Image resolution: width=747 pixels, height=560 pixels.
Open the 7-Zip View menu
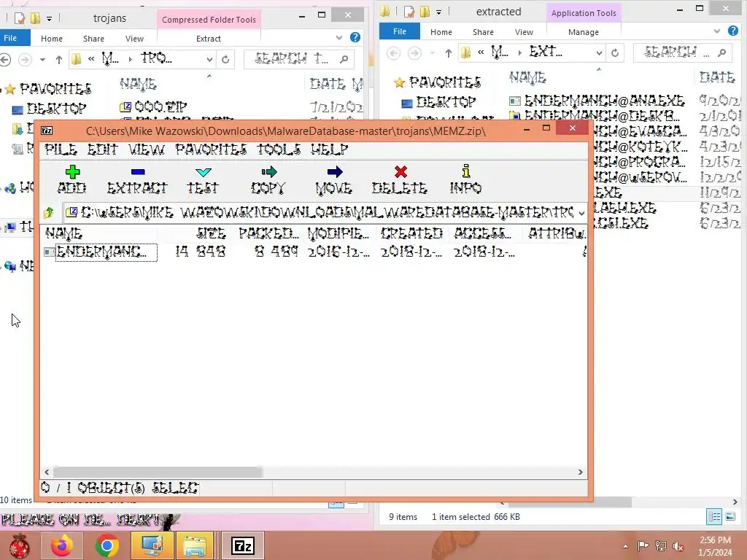coord(146,149)
